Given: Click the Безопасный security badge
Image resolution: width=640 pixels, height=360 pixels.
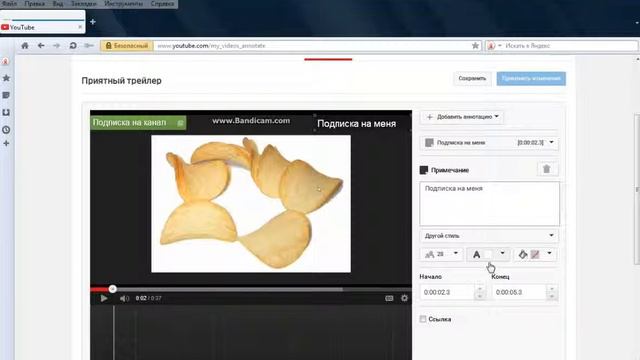Looking at the screenshot, I should pyautogui.click(x=127, y=46).
